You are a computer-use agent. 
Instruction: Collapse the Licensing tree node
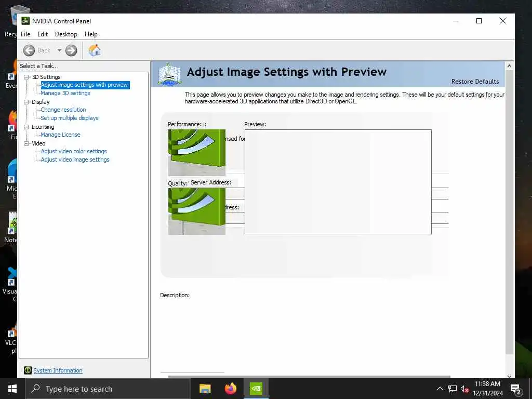26,127
